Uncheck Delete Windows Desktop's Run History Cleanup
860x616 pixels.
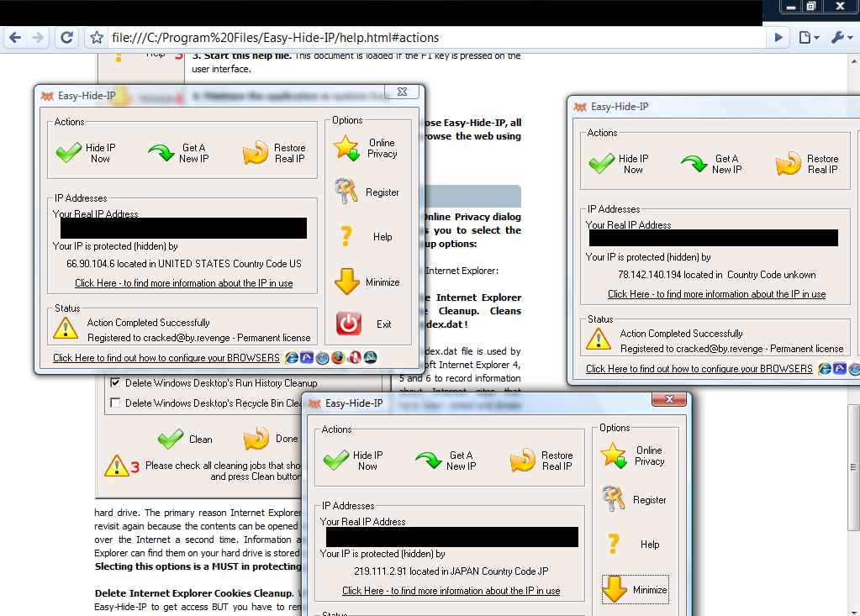(115, 382)
